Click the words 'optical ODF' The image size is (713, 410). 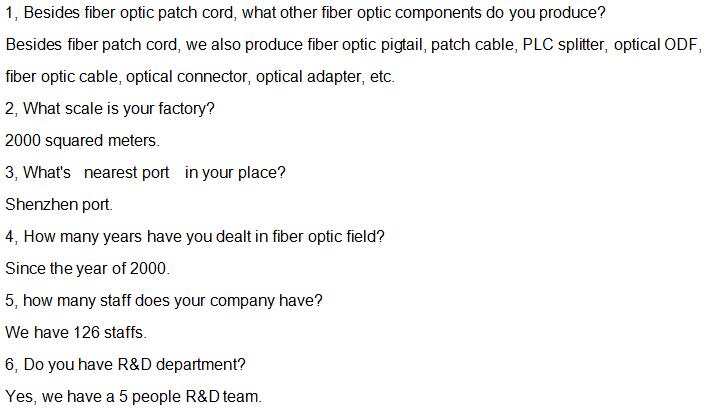point(655,45)
